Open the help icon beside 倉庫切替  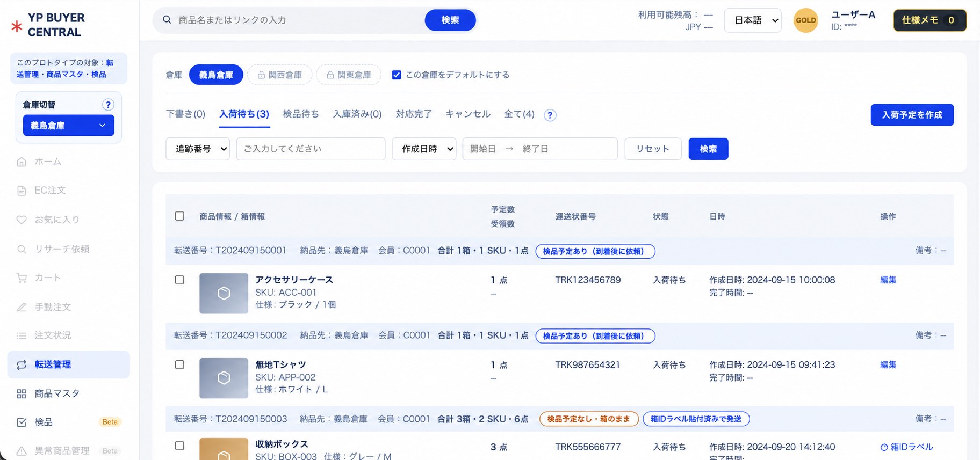pyautogui.click(x=108, y=105)
